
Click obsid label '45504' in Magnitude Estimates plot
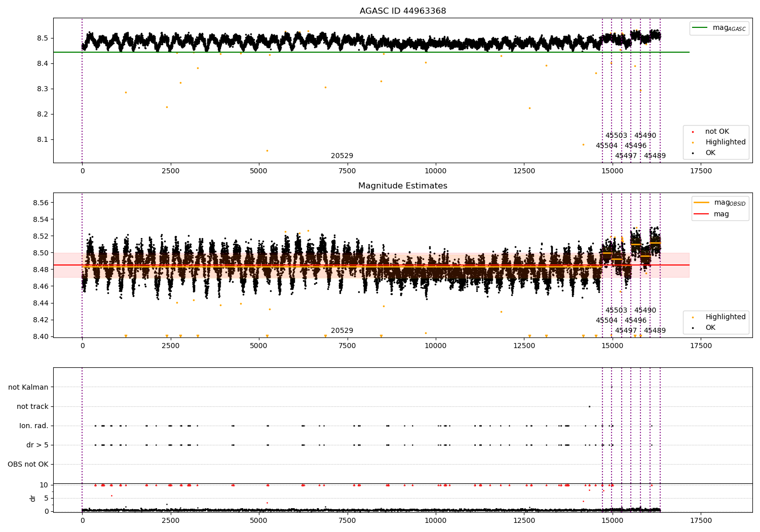point(606,320)
